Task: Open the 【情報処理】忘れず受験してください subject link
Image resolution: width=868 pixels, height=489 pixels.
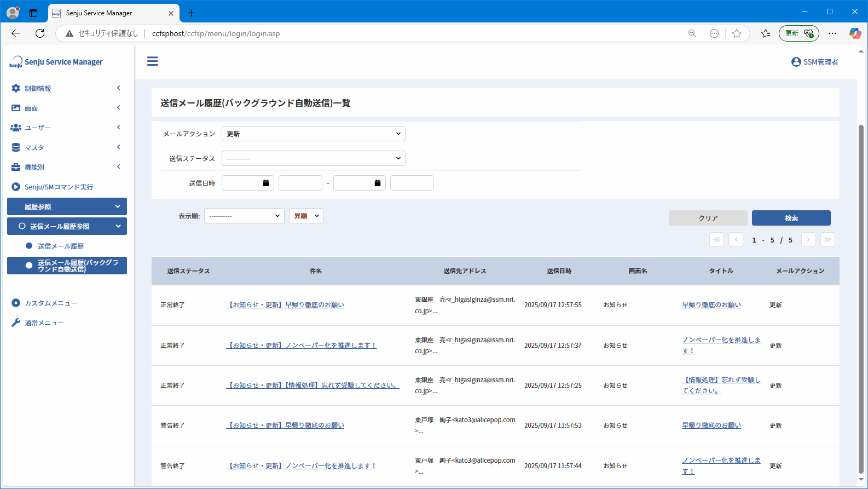Action: (313, 386)
